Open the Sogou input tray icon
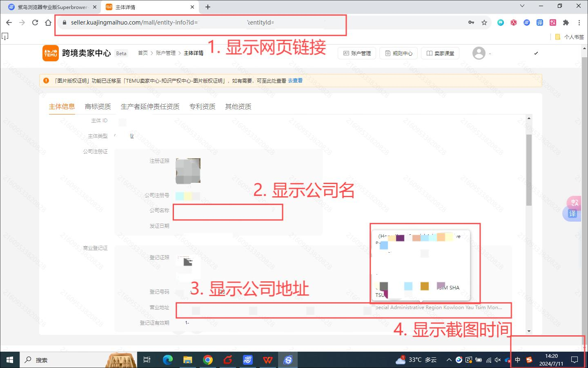This screenshot has height=368, width=588. [x=529, y=360]
